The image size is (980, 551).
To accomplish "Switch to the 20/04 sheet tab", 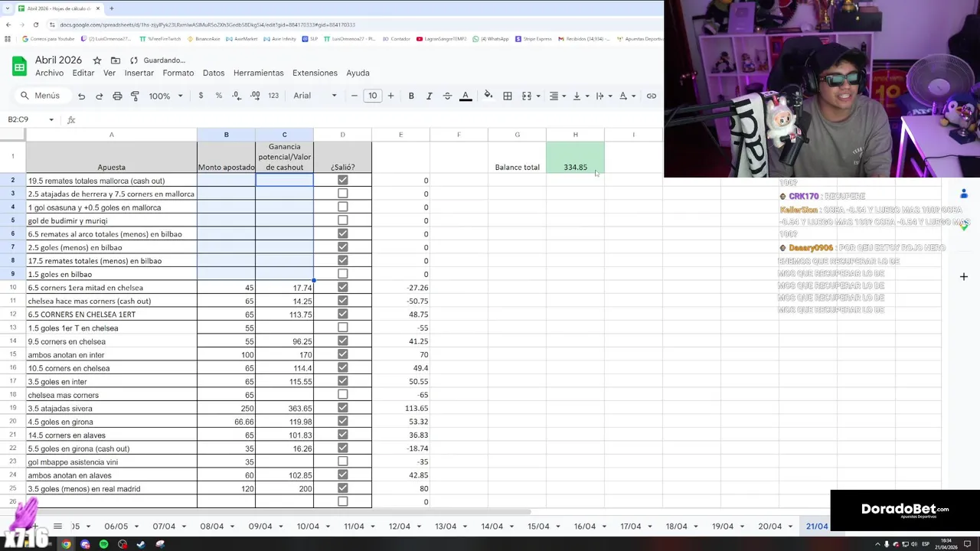I will coord(769,527).
